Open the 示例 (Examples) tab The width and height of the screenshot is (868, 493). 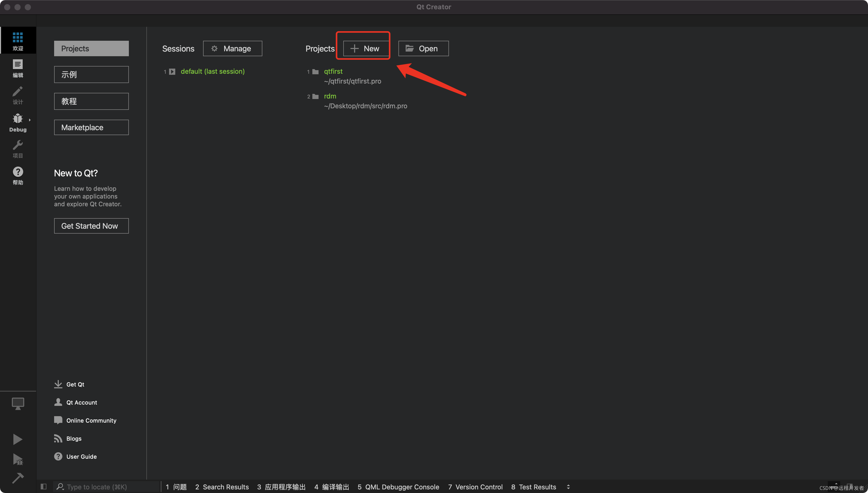pos(91,75)
